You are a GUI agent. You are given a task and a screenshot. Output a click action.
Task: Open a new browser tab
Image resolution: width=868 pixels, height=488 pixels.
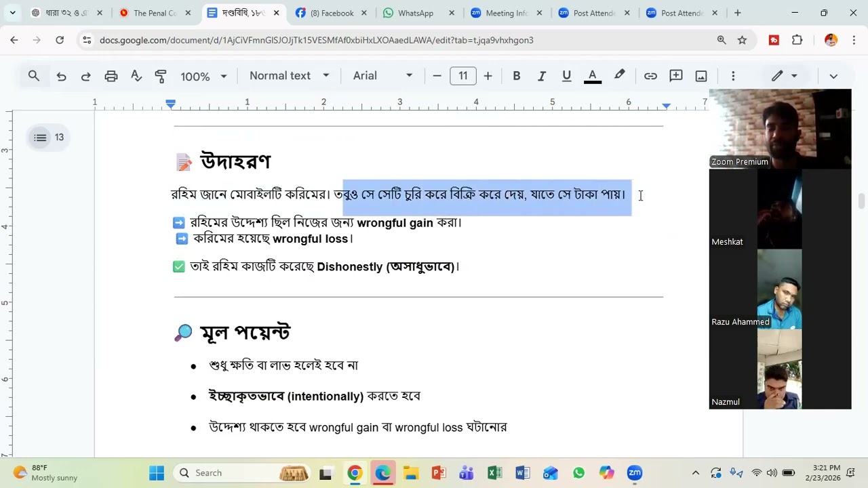737,13
